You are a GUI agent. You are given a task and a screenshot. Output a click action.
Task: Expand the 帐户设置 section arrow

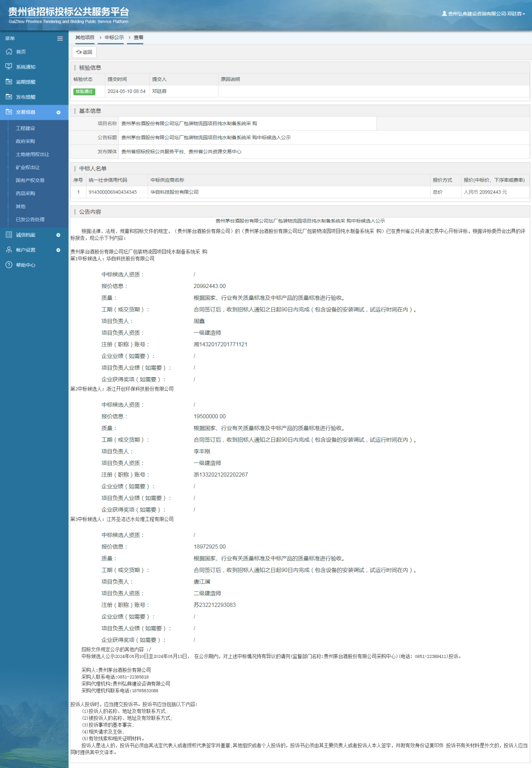pyautogui.click(x=59, y=250)
